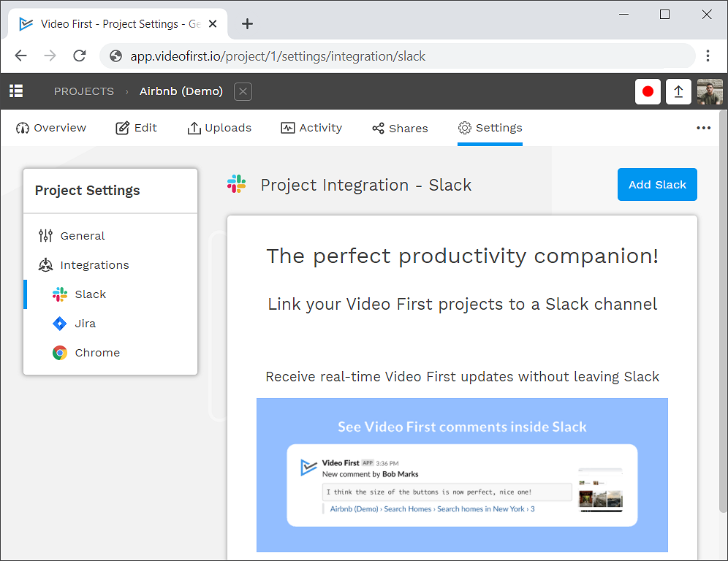Go to the Activity tab
The image size is (728, 561).
click(311, 128)
